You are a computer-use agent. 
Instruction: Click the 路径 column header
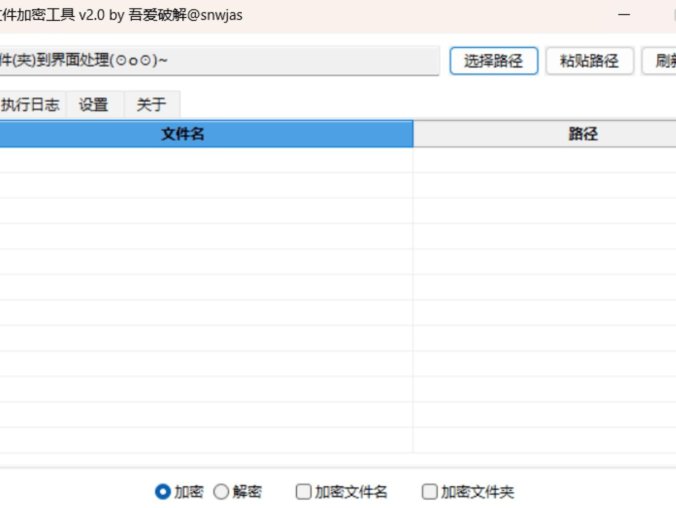(x=545, y=134)
